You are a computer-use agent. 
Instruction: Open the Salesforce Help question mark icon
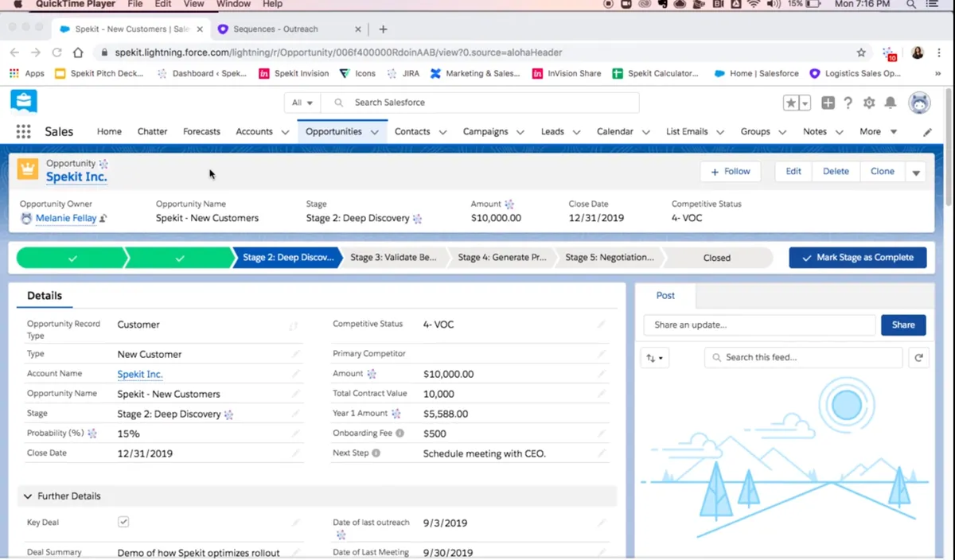tap(848, 103)
